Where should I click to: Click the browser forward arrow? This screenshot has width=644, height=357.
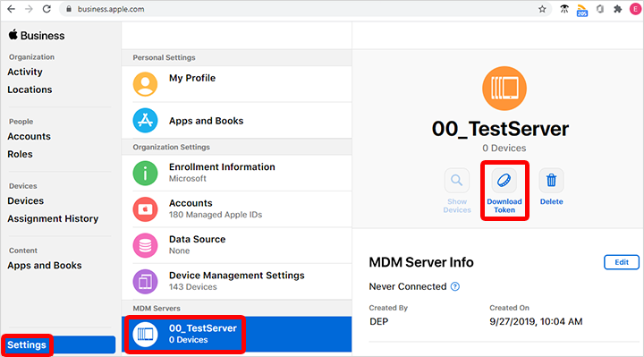(x=29, y=9)
